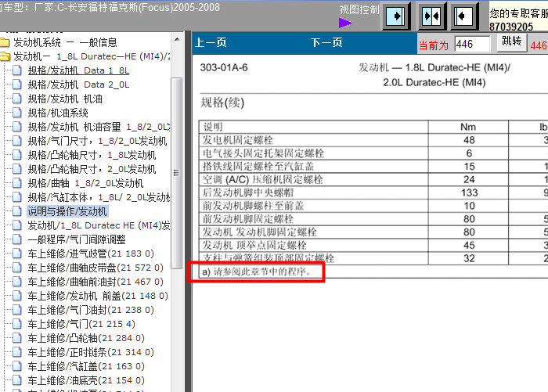Collapse 发动机一 1_8L Duratec-HE (MI4) folder
The width and height of the screenshot is (548, 392).
click(x=92, y=56)
